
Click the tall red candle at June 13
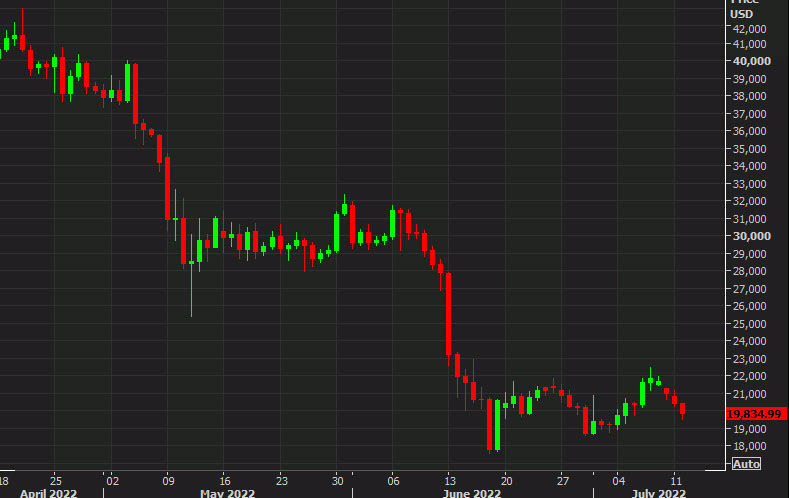tap(449, 313)
